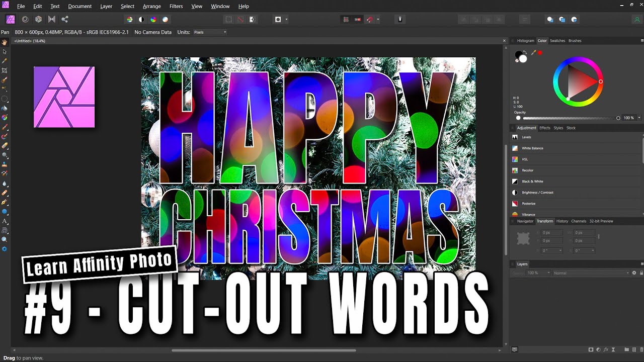Add a Brightness / Contrast adjustment
644x362 pixels.
click(x=576, y=193)
